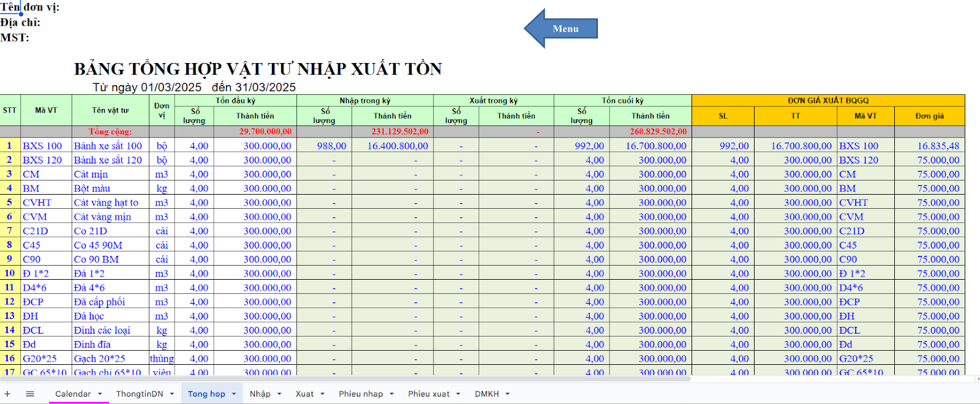Select the Nhập trong kỳ header
The width and height of the screenshot is (980, 404).
(365, 100)
